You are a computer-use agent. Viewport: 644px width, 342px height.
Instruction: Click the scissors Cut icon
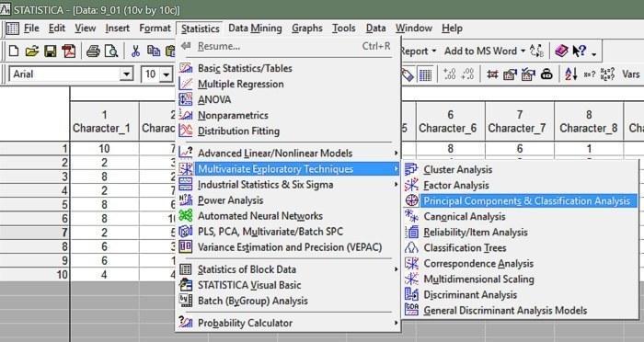click(x=135, y=51)
